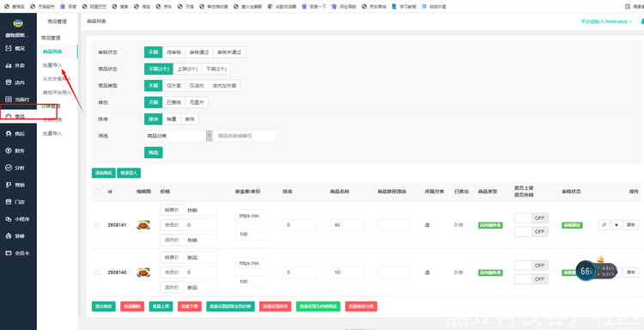
Task: Open 批量导入 under 分类管理 submenu
Action: (52, 133)
